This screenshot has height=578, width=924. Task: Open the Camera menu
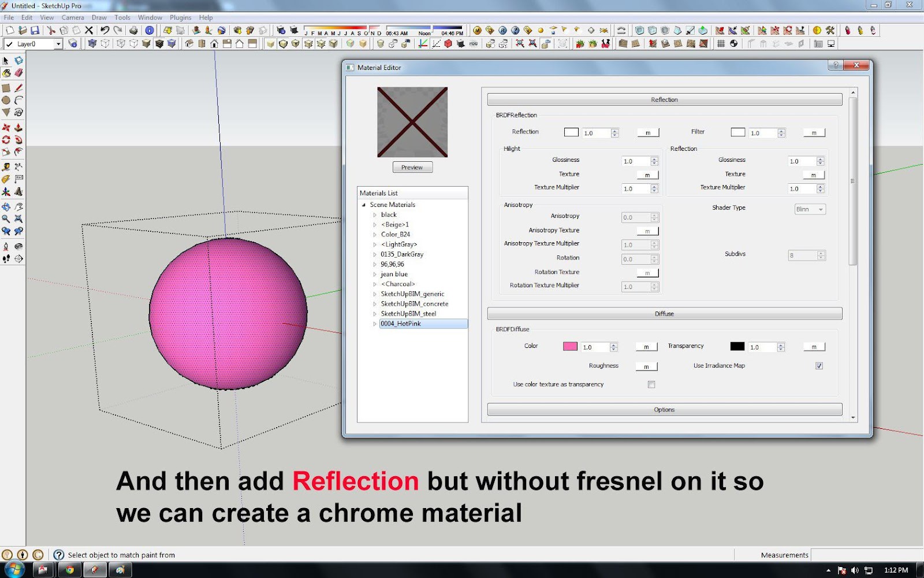tap(73, 17)
